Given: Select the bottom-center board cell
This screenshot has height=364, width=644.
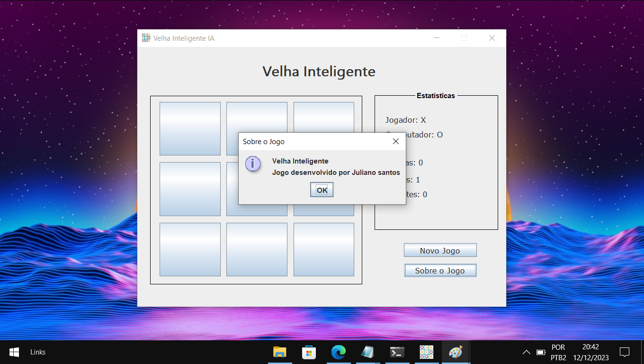Looking at the screenshot, I should click(x=257, y=249).
